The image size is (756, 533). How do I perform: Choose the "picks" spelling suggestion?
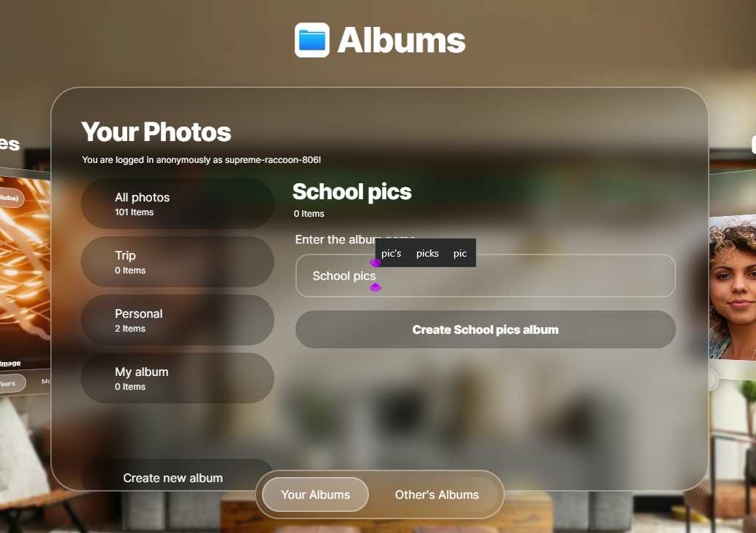[427, 253]
